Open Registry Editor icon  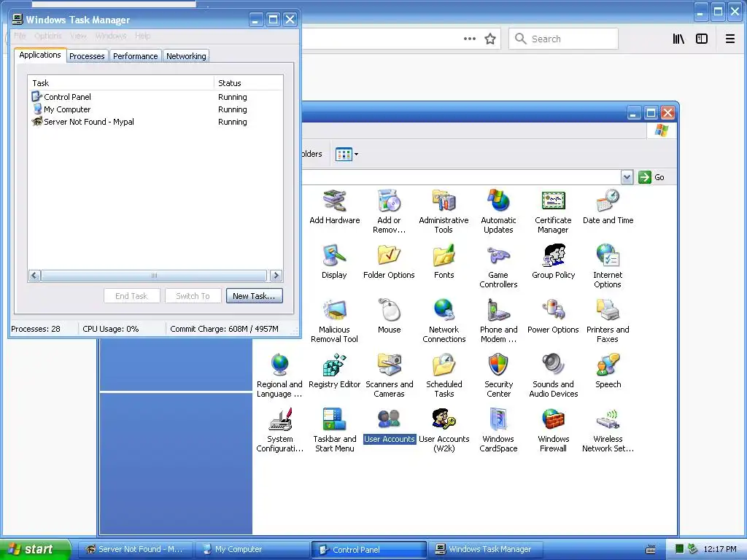point(334,371)
